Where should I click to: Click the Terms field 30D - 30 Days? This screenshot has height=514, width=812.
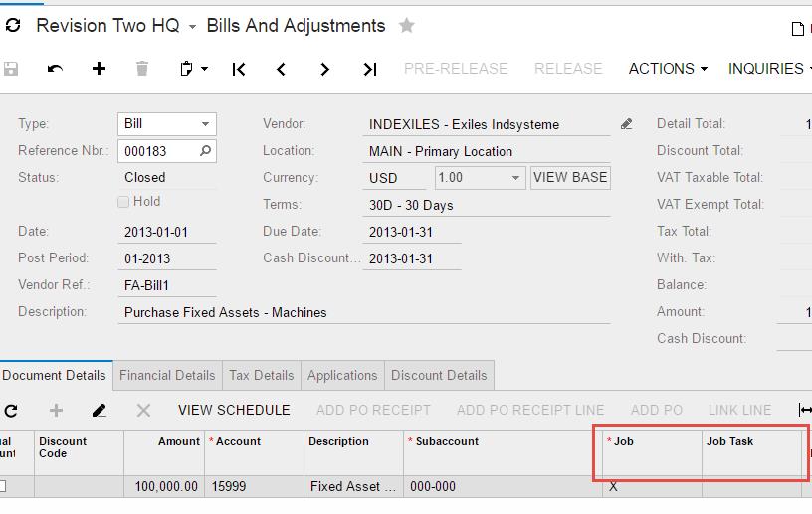click(487, 205)
